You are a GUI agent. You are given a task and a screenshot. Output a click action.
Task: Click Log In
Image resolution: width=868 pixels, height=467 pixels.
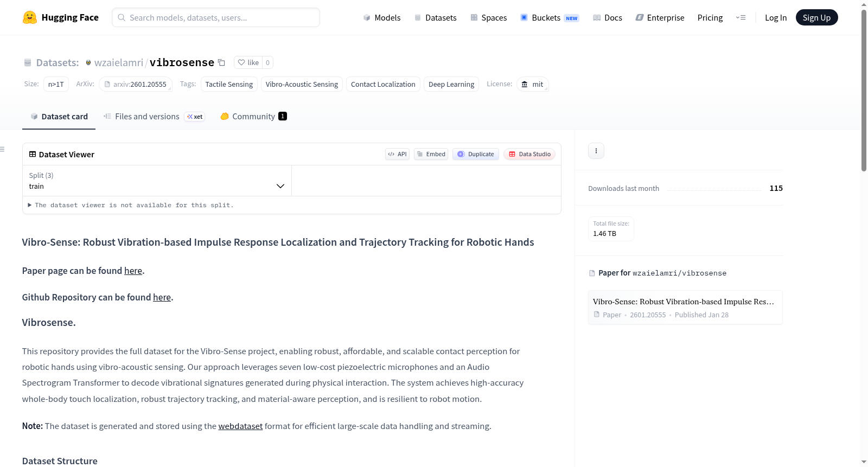(776, 17)
